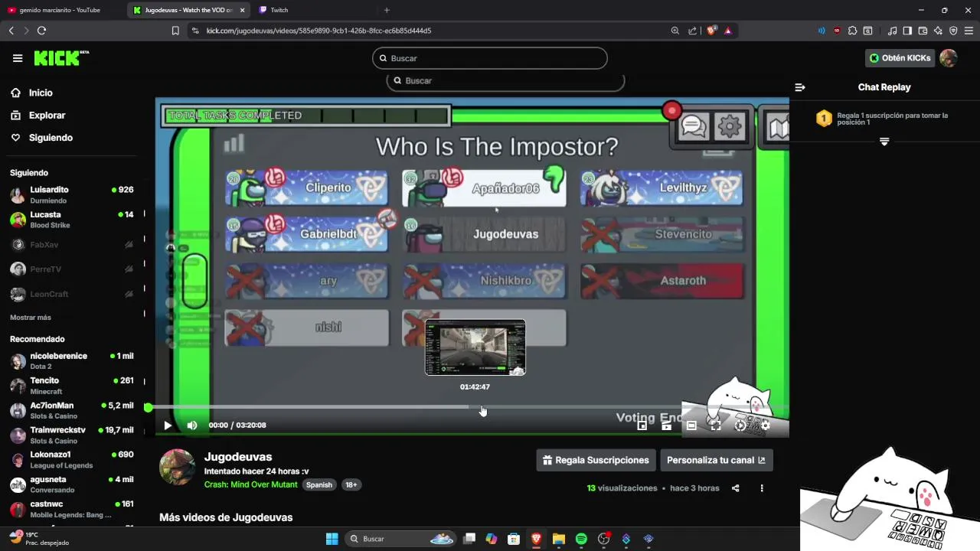Open Brave VPN shield icon
980x551 pixels.
(953, 31)
